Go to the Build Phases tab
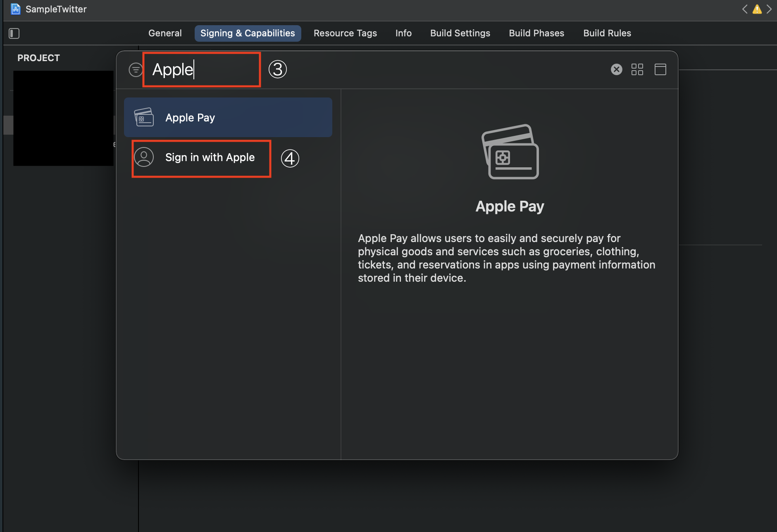Image resolution: width=777 pixels, height=532 pixels. tap(536, 33)
